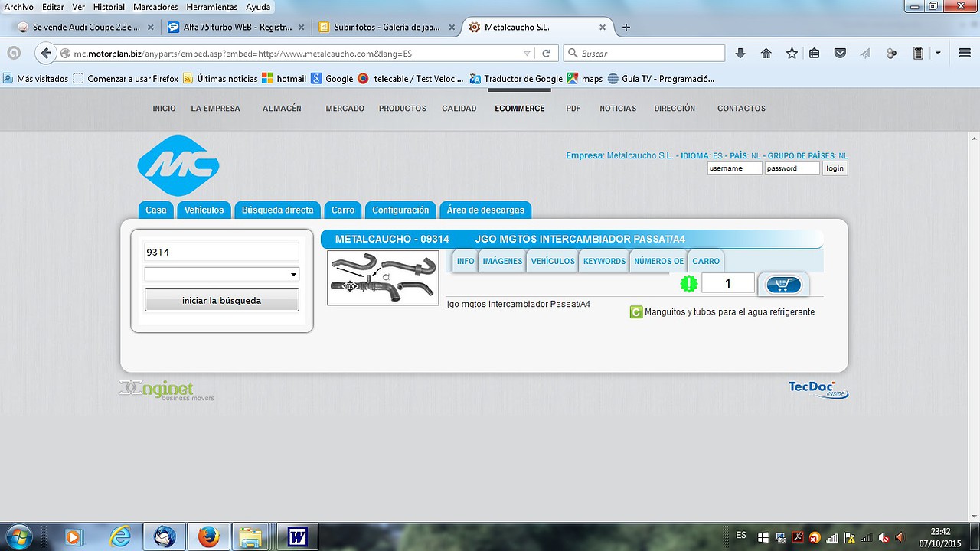Viewport: 980px width, 551px height.
Task: Open the empty dropdown under search field
Action: point(222,274)
